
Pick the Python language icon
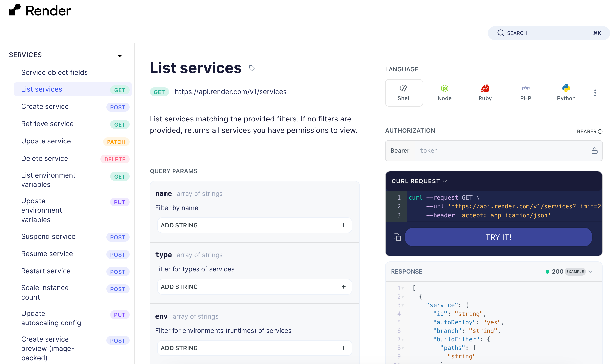tap(566, 92)
